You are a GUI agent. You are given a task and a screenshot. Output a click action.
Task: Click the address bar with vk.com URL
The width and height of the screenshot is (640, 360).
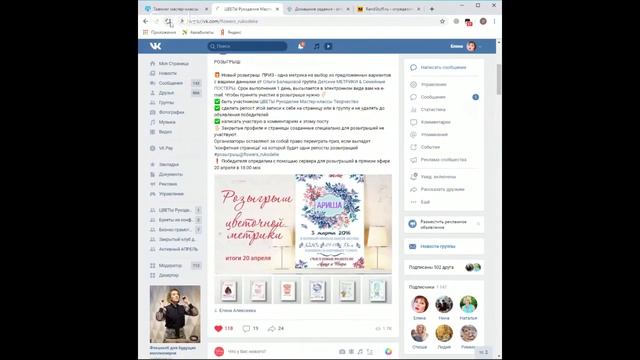(312, 21)
